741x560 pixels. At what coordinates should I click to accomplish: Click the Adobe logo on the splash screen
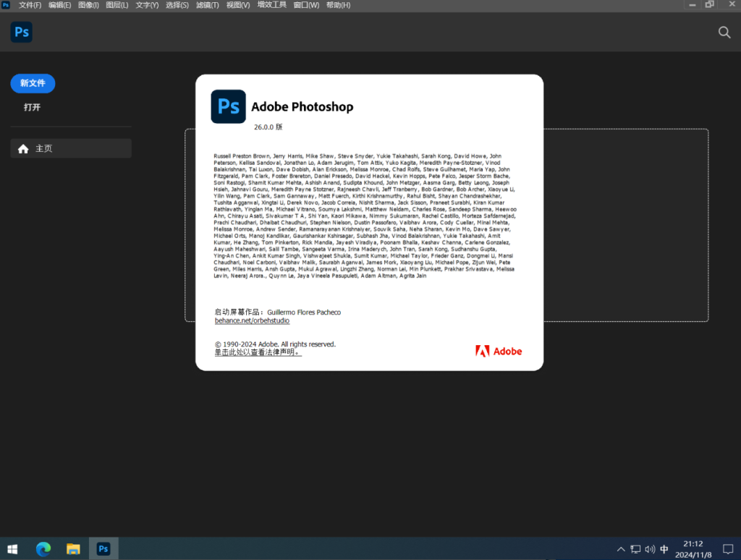pos(498,351)
